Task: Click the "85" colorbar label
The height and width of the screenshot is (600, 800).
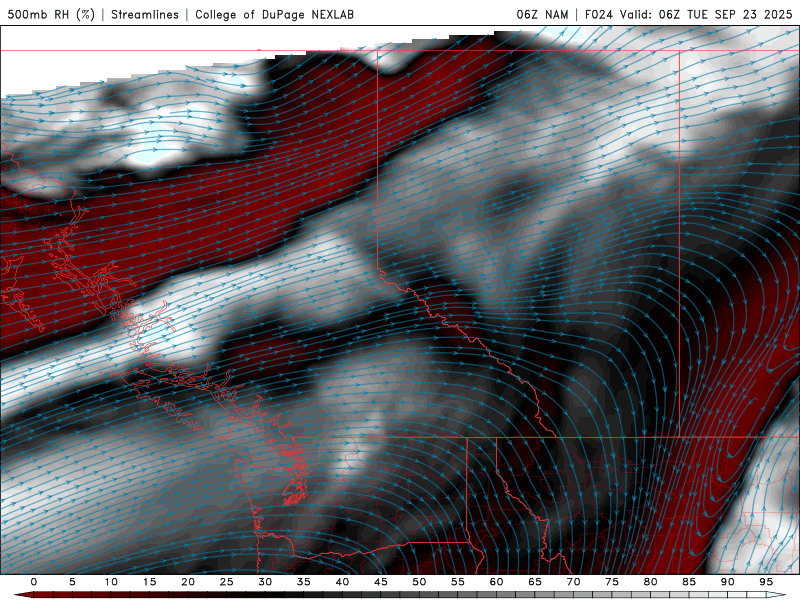Action: [689, 582]
